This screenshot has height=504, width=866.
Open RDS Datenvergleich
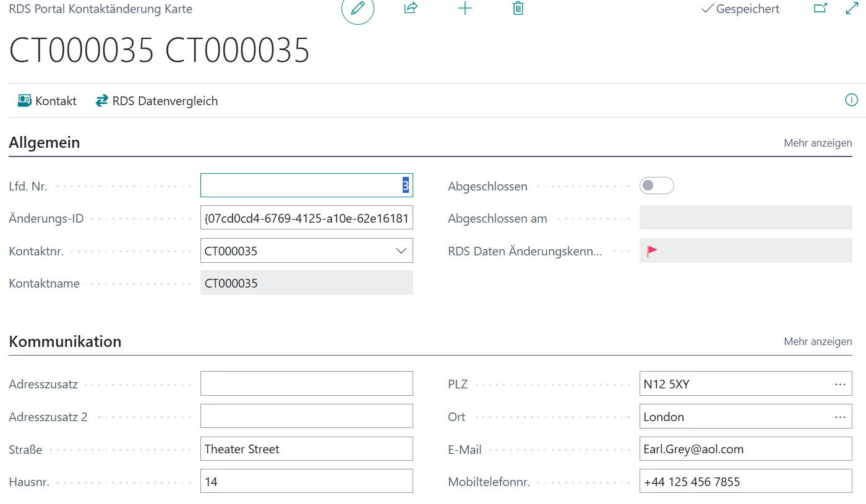pos(156,100)
